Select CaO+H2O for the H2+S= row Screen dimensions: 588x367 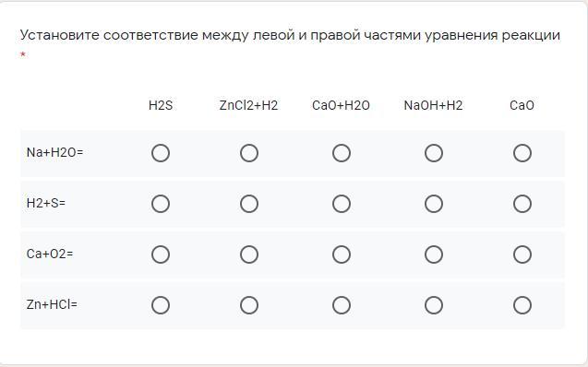342,204
